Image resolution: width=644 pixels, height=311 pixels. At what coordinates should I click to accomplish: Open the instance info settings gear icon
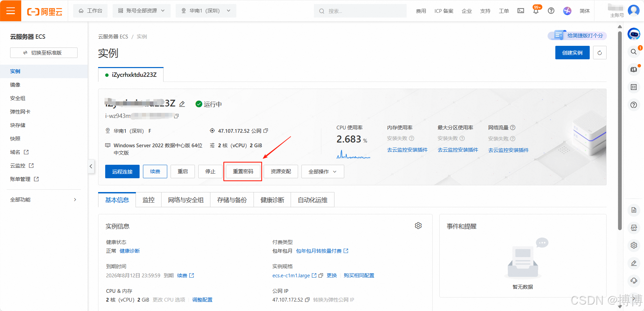point(418,225)
